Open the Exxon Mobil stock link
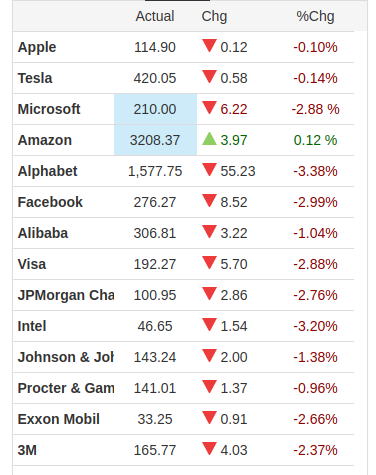376x475 pixels. 59,419
